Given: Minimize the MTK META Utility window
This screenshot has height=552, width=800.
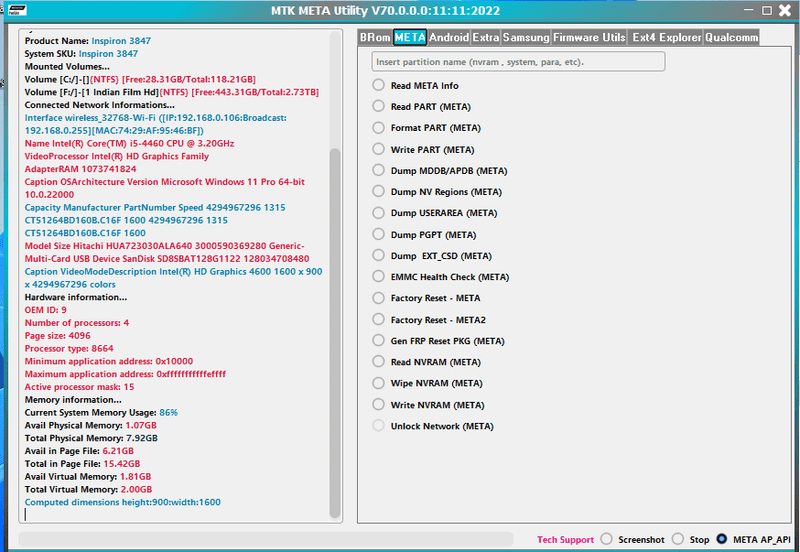Looking at the screenshot, I should (x=748, y=10).
